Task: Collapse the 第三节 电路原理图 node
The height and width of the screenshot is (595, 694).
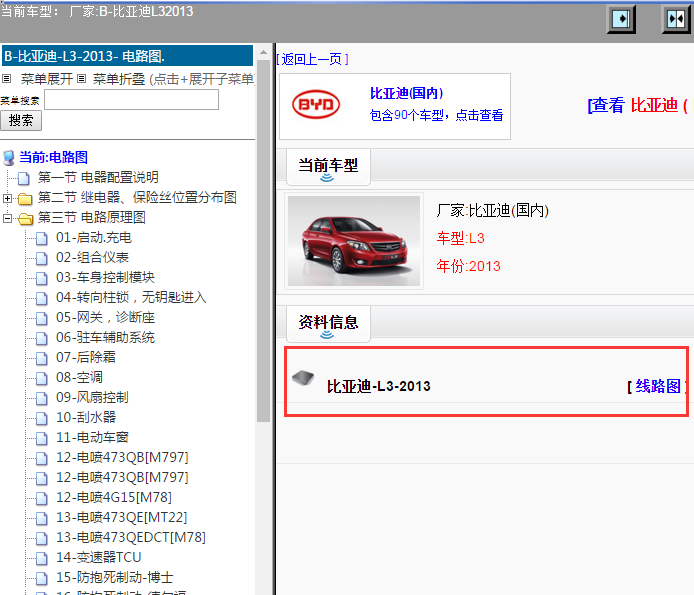Action: pyautogui.click(x=7, y=218)
